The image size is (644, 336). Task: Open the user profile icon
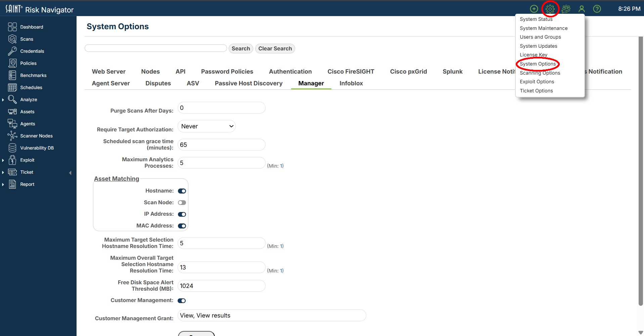[582, 9]
